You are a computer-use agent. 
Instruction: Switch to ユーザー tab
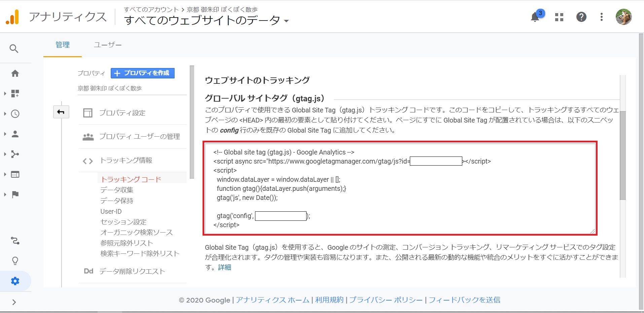click(x=108, y=45)
